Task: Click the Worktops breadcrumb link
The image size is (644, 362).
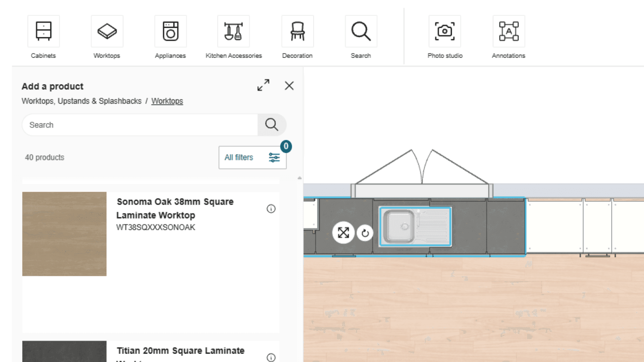Action: point(167,101)
